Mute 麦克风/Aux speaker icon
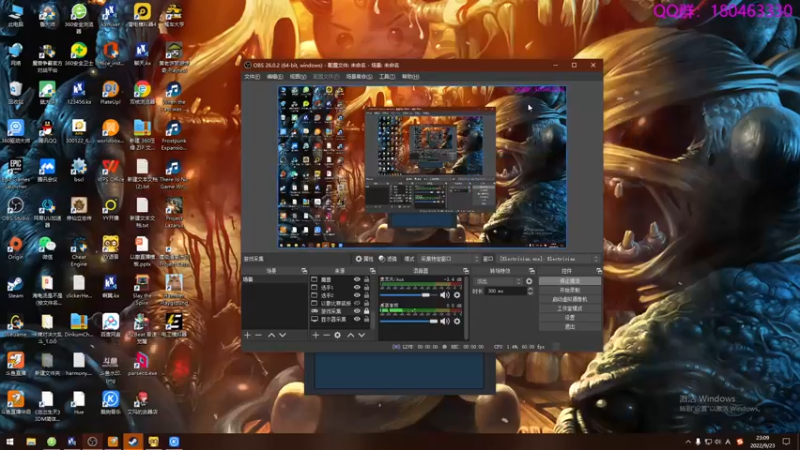This screenshot has width=800, height=450. click(445, 295)
